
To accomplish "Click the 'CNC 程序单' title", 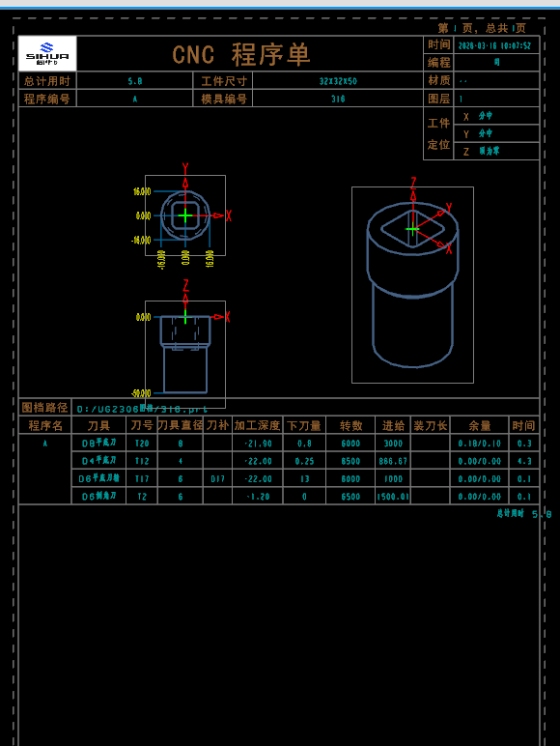I will point(241,54).
